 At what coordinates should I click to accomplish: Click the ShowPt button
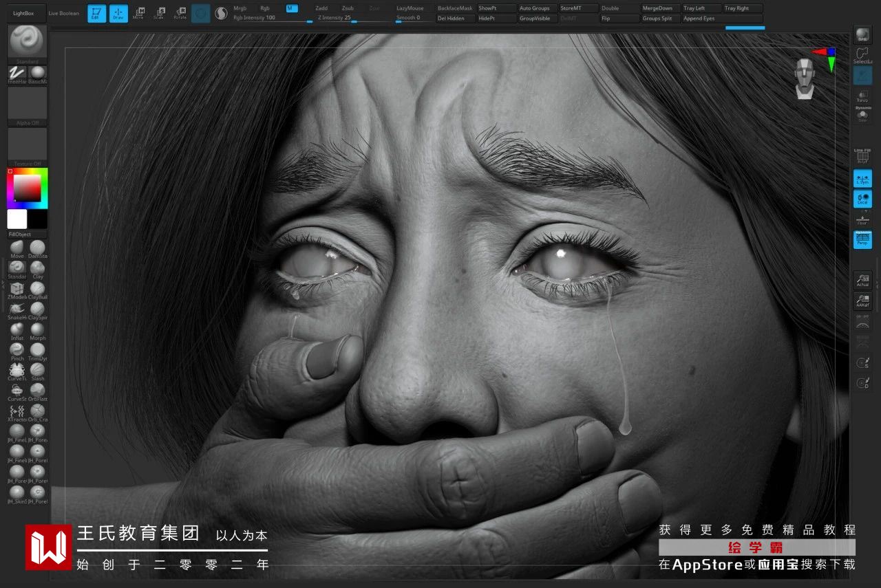496,8
